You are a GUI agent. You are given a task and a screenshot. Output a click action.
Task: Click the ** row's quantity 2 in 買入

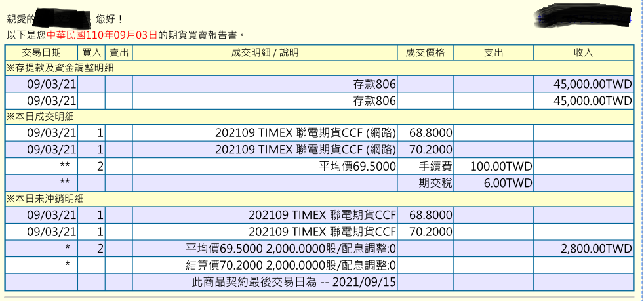(100, 167)
